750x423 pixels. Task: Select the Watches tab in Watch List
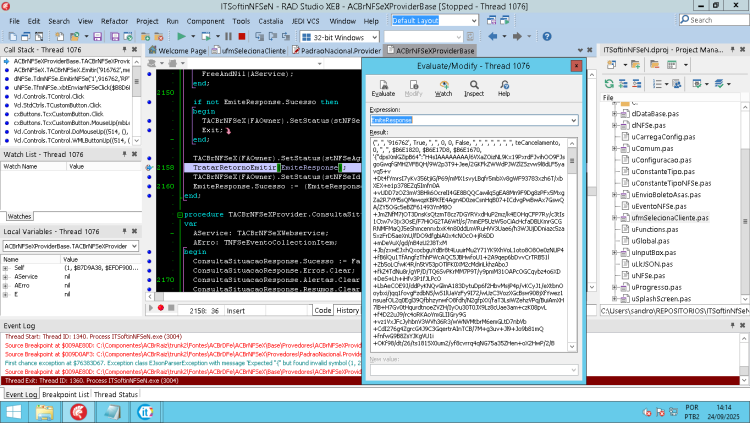tap(20, 216)
